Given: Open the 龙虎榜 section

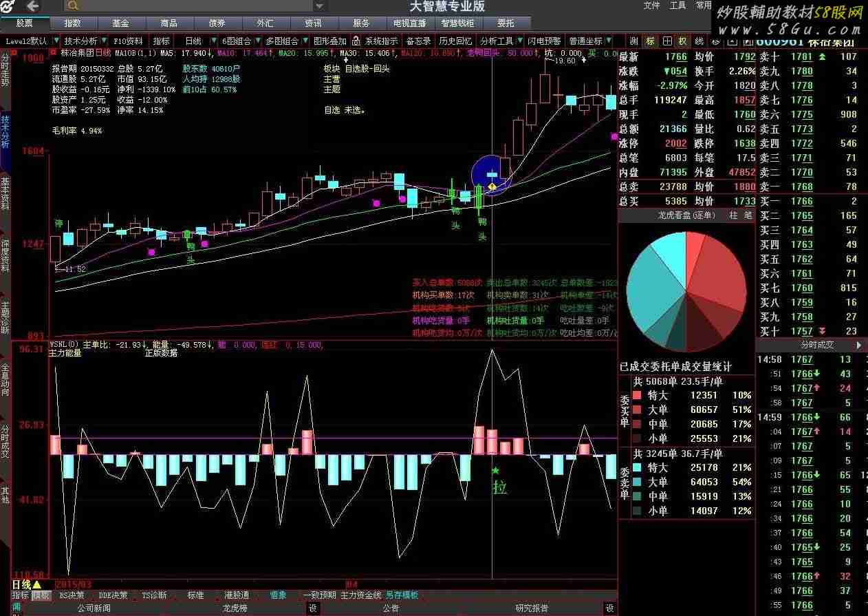Looking at the screenshot, I should click(x=234, y=608).
